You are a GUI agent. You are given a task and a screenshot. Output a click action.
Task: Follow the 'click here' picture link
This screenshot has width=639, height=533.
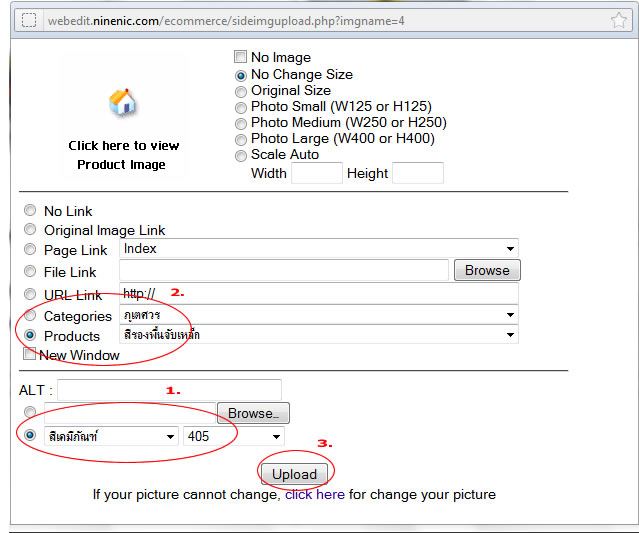click(315, 494)
